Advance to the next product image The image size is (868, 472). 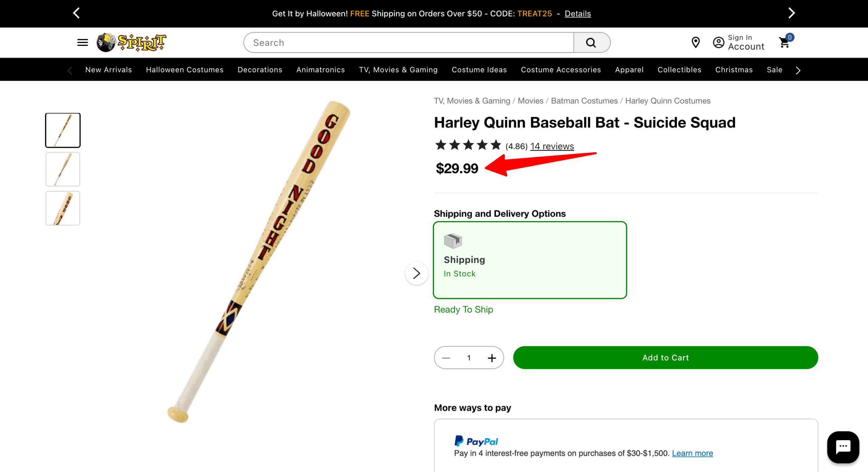click(416, 273)
